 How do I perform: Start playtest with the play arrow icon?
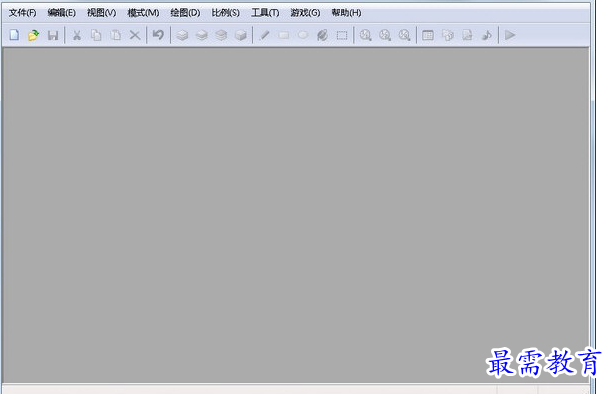pos(510,35)
